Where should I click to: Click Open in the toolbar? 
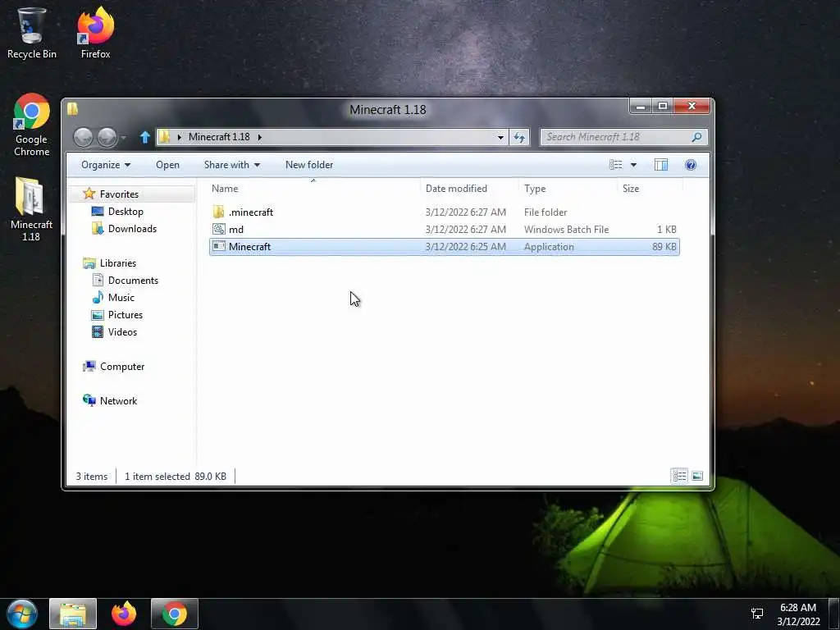[x=167, y=165]
